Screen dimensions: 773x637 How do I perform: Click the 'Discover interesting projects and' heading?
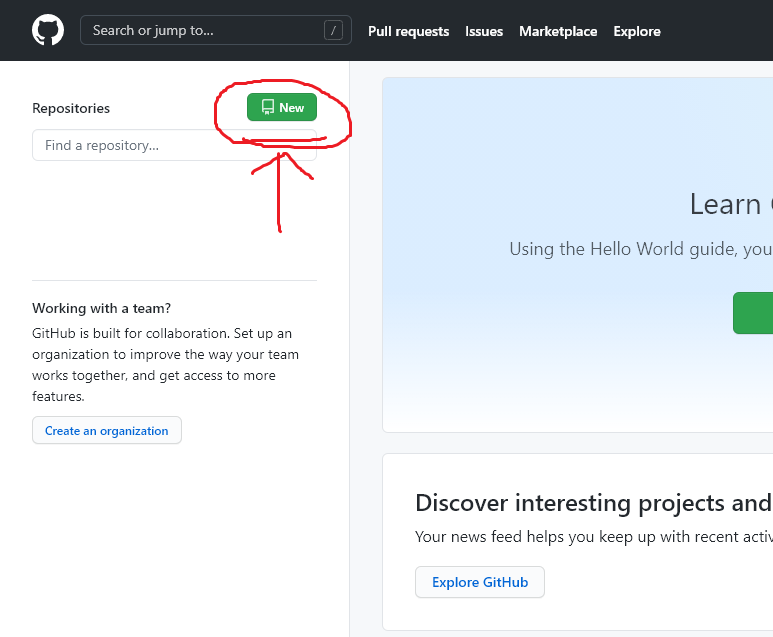click(594, 503)
